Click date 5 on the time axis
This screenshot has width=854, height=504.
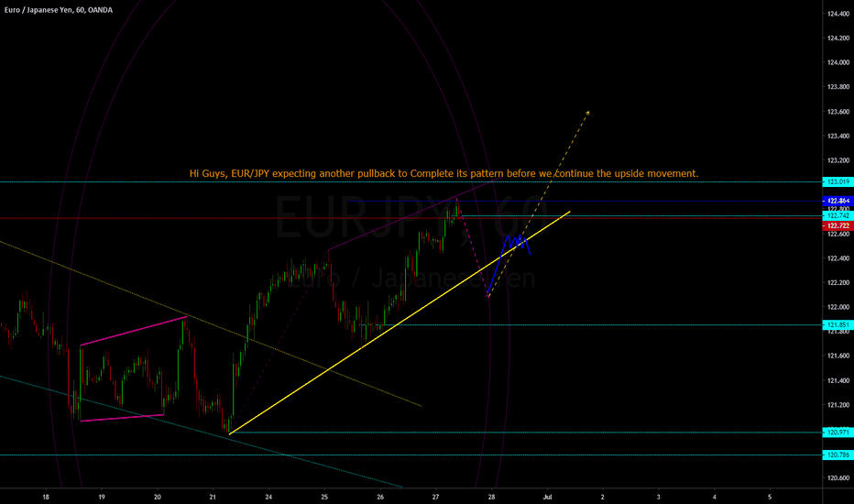click(x=770, y=497)
